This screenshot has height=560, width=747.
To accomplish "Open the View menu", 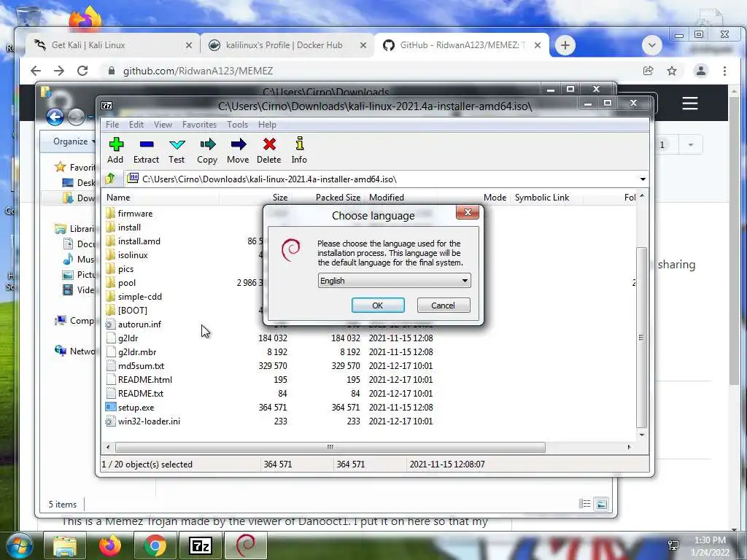I will (163, 124).
